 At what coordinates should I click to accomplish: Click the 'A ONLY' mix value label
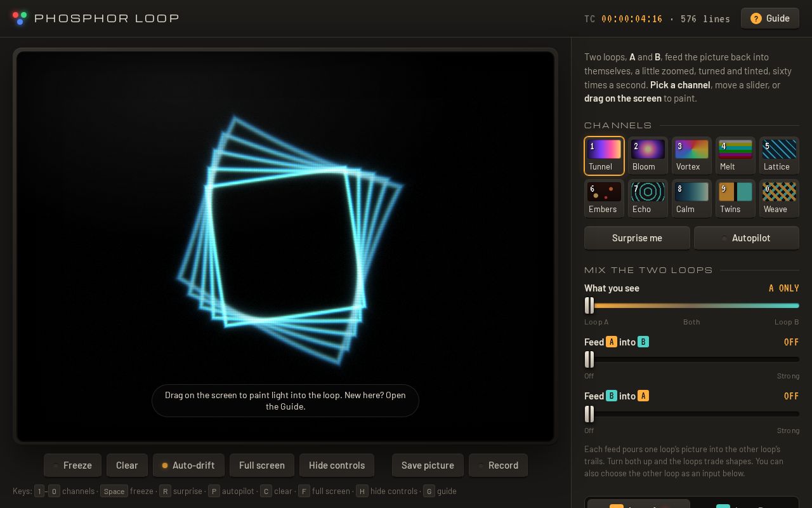783,288
